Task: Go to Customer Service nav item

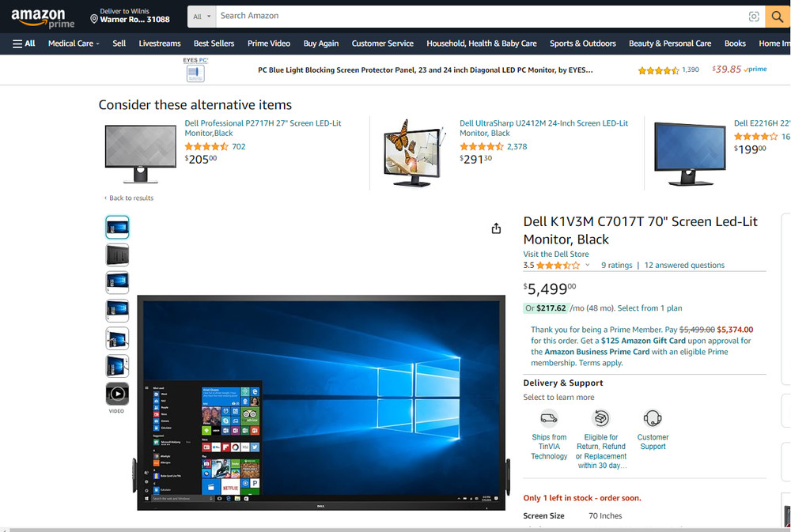Action: (x=382, y=43)
